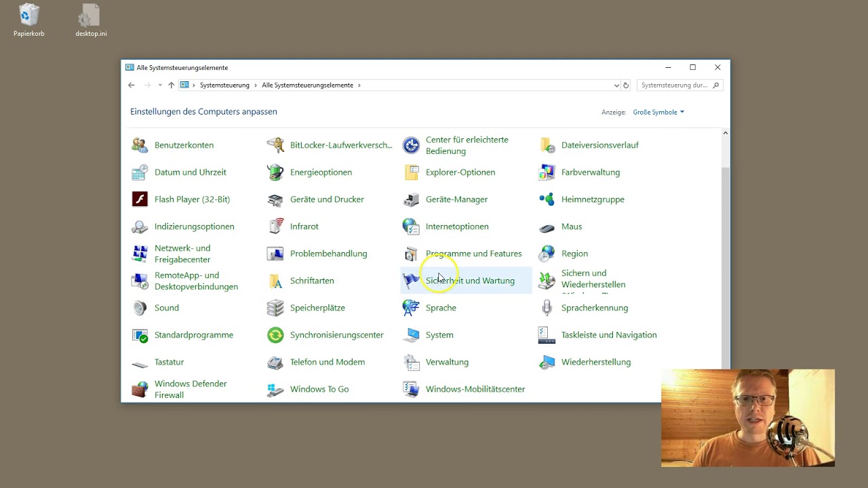Screen dimensions: 868x488
Task: Click the Systemsteuerung search field
Action: (679, 85)
